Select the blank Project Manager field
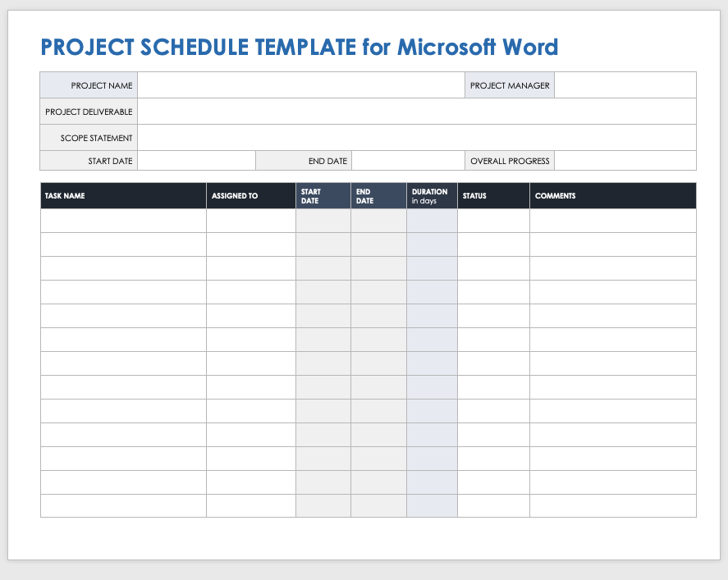This screenshot has width=728, height=580. pos(625,85)
